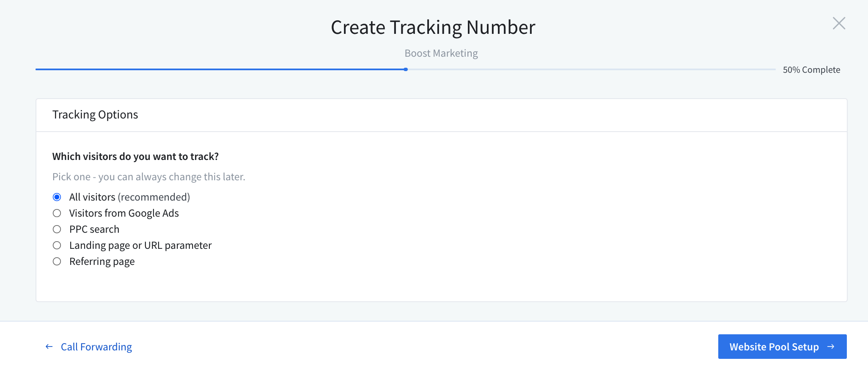Select the PPC search option
The width and height of the screenshot is (868, 369).
click(x=57, y=229)
